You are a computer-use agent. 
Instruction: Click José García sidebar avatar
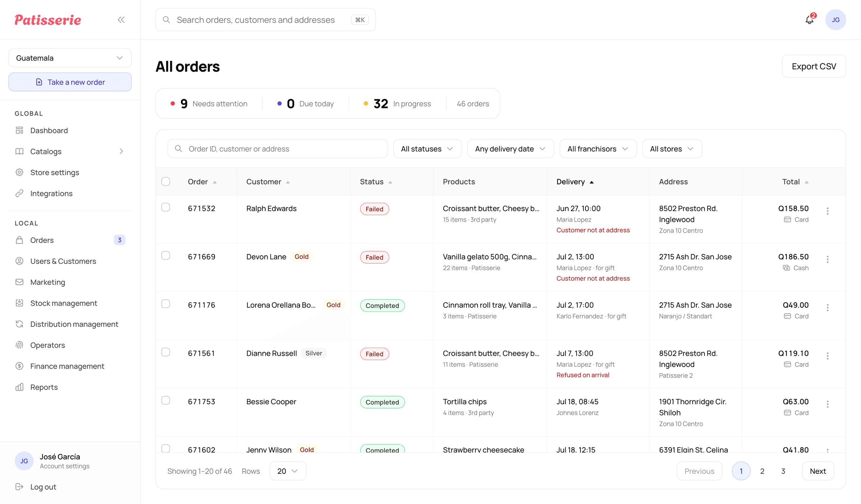click(24, 461)
